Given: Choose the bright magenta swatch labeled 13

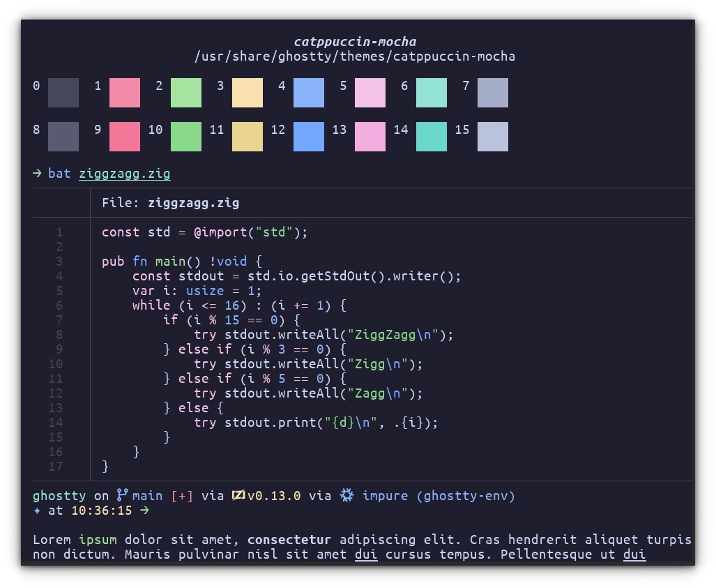Looking at the screenshot, I should coord(370,137).
